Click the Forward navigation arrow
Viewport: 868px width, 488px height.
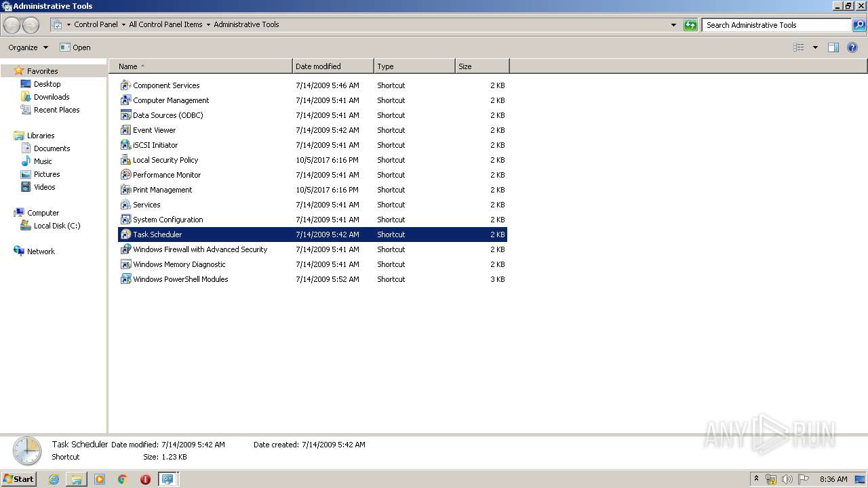(31, 25)
